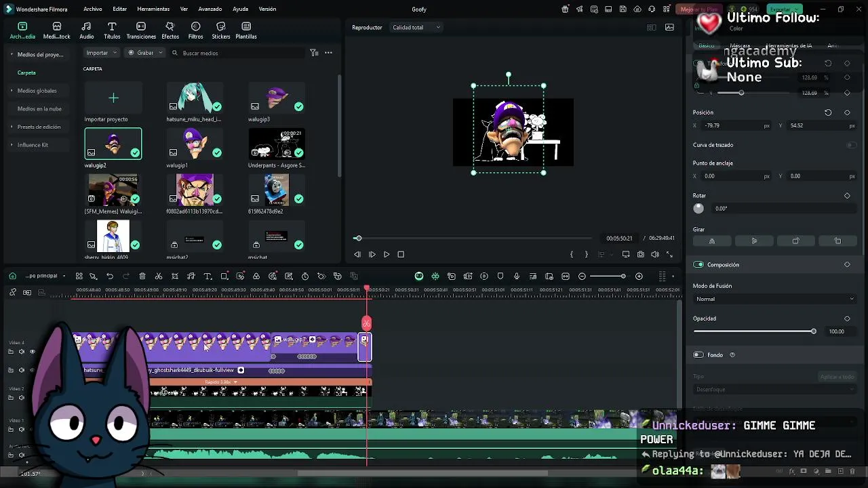Click the undo arrow in timeline toolbar
Image resolution: width=868 pixels, height=488 pixels.
click(x=110, y=277)
